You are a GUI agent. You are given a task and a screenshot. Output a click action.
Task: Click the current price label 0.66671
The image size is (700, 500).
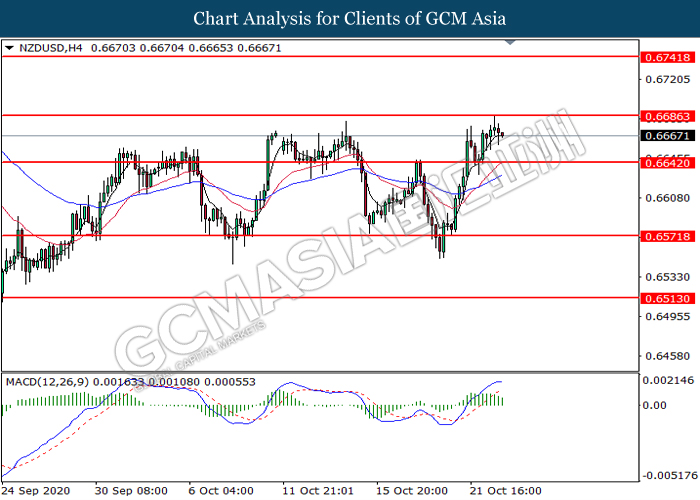pos(667,135)
